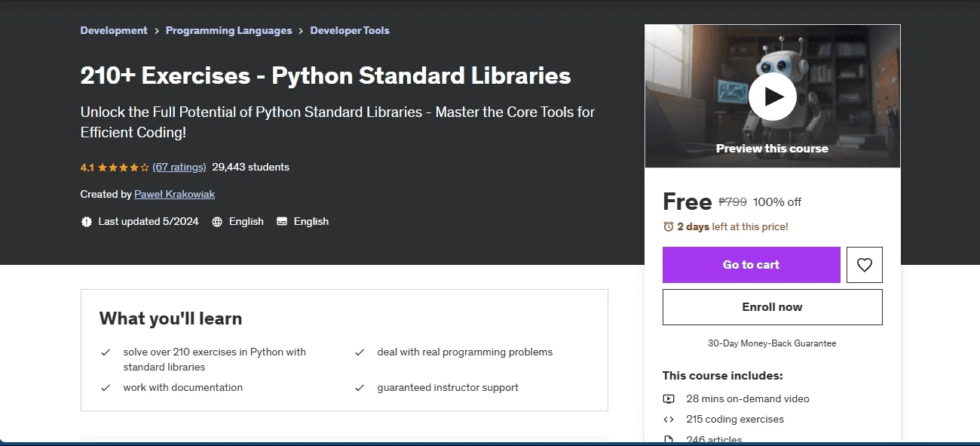Click the 215 coding exercises text
Image resolution: width=980 pixels, height=446 pixels.
(x=735, y=420)
